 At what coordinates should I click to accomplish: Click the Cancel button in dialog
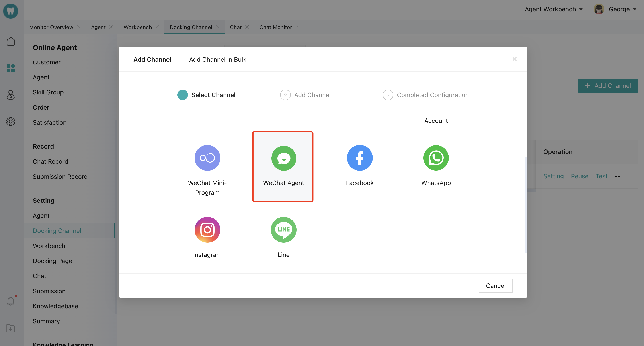pyautogui.click(x=496, y=285)
